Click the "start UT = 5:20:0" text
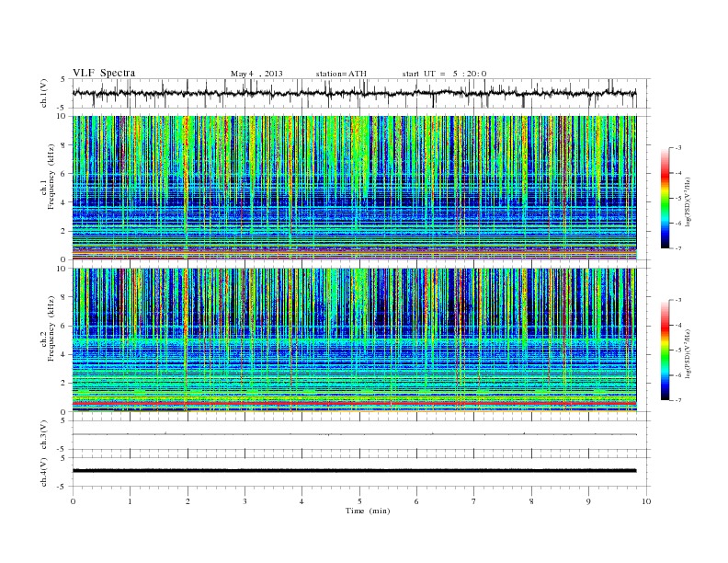Screen dimensions: 728x563 click(x=444, y=74)
